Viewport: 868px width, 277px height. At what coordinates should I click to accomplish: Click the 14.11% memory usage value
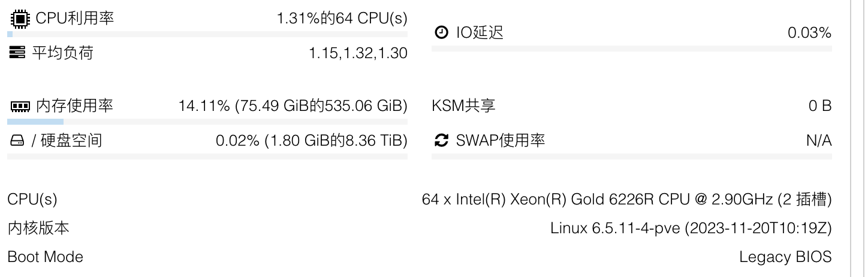tap(293, 107)
